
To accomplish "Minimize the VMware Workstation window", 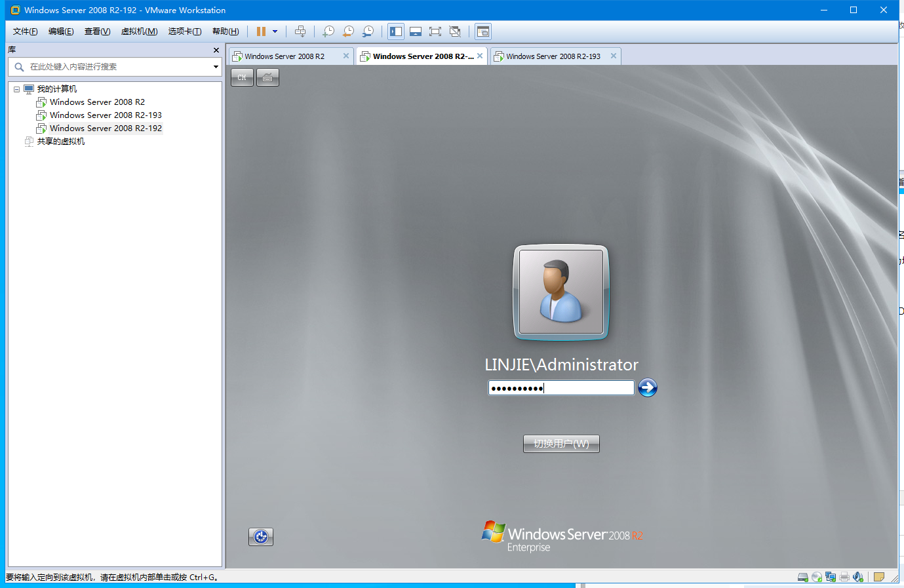I will 824,10.
